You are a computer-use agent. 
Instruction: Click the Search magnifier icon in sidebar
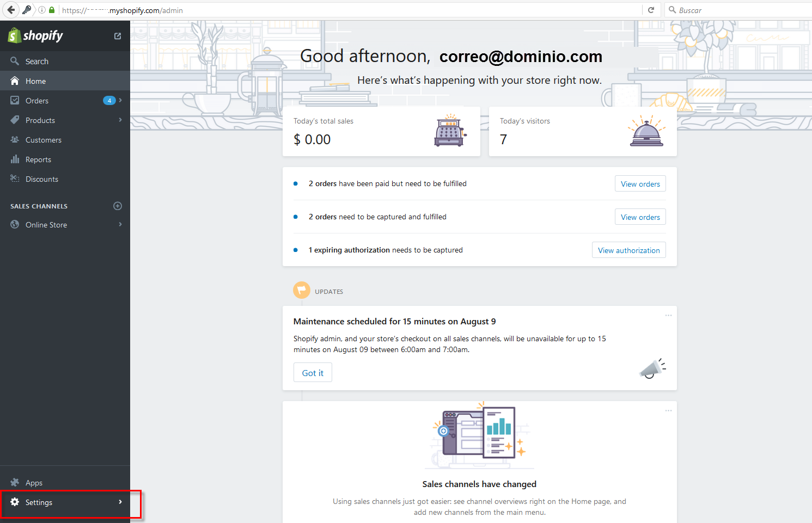15,61
